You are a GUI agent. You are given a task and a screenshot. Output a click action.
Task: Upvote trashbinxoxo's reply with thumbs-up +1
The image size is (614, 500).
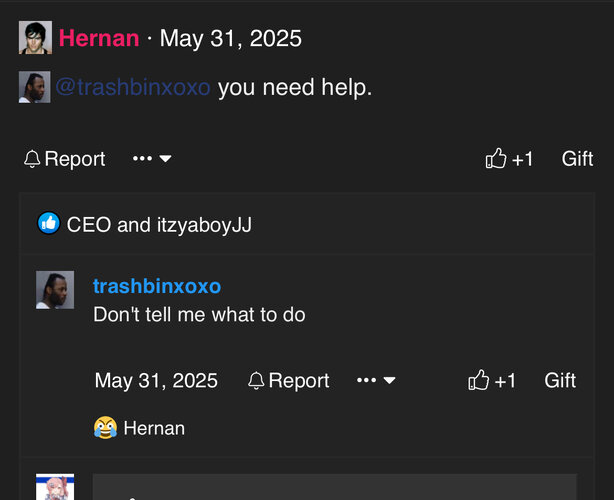[x=492, y=381]
